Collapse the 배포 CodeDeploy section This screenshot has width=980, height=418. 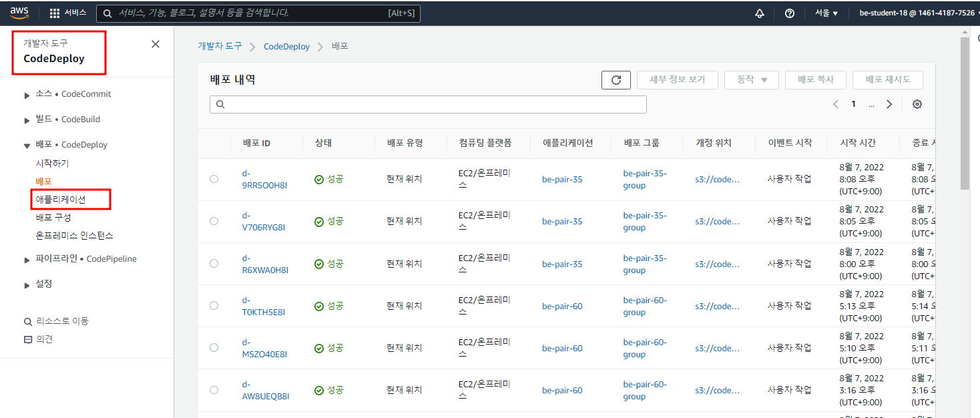[x=27, y=145]
